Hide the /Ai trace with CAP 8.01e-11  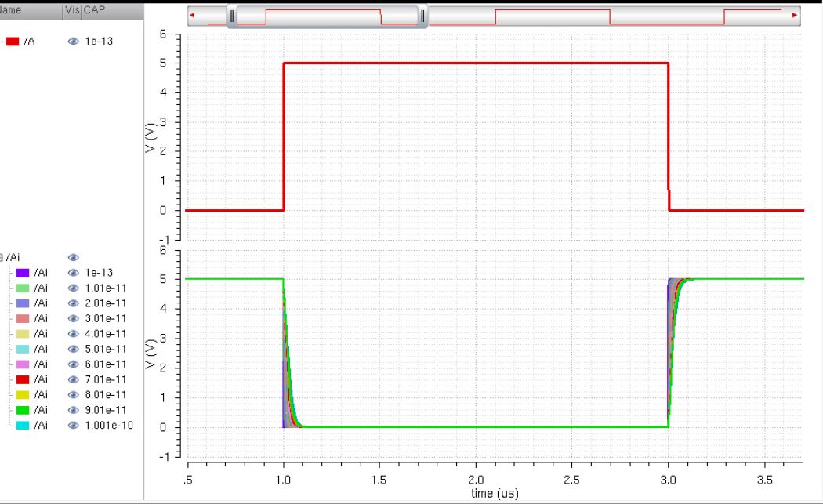(x=74, y=394)
